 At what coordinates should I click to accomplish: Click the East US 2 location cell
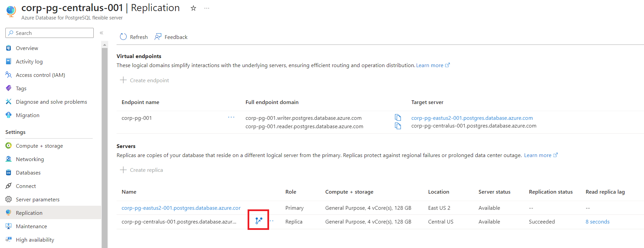(x=439, y=208)
